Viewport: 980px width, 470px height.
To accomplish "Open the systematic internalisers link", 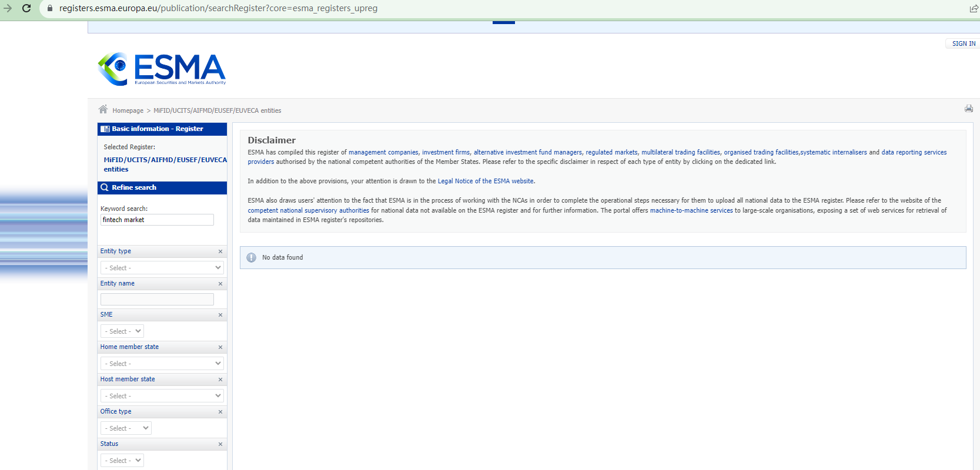I will click(834, 152).
